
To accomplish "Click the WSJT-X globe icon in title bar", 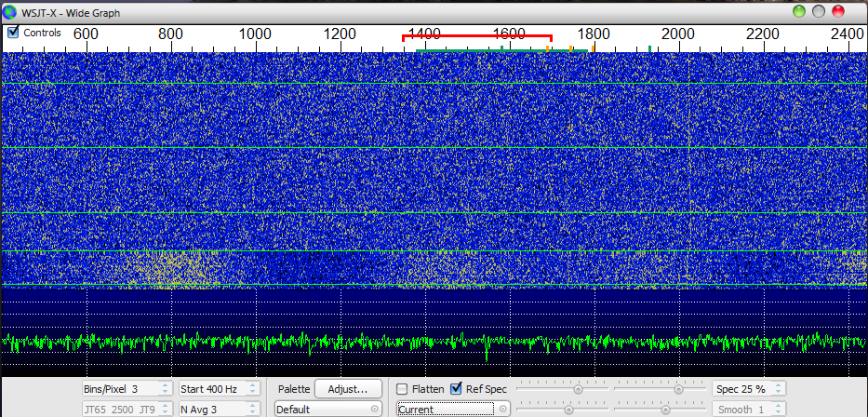I will (x=10, y=11).
